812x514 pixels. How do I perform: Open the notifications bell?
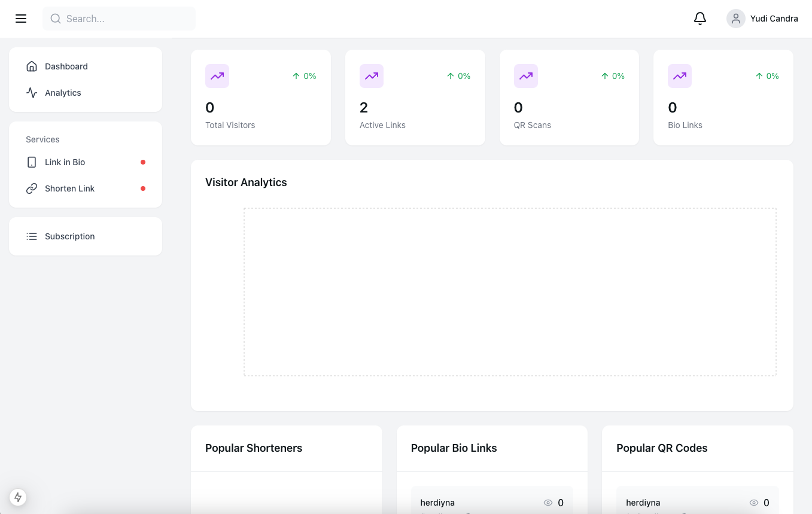[700, 19]
